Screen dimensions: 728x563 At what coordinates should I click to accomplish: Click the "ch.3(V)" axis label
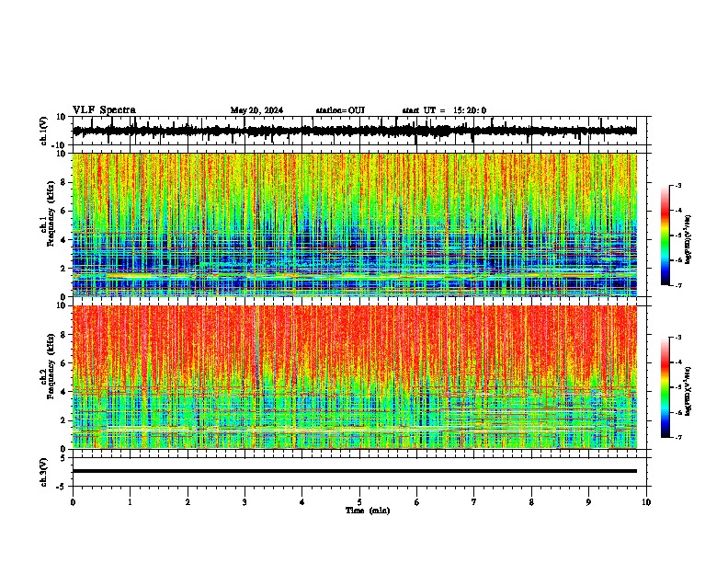tap(44, 473)
